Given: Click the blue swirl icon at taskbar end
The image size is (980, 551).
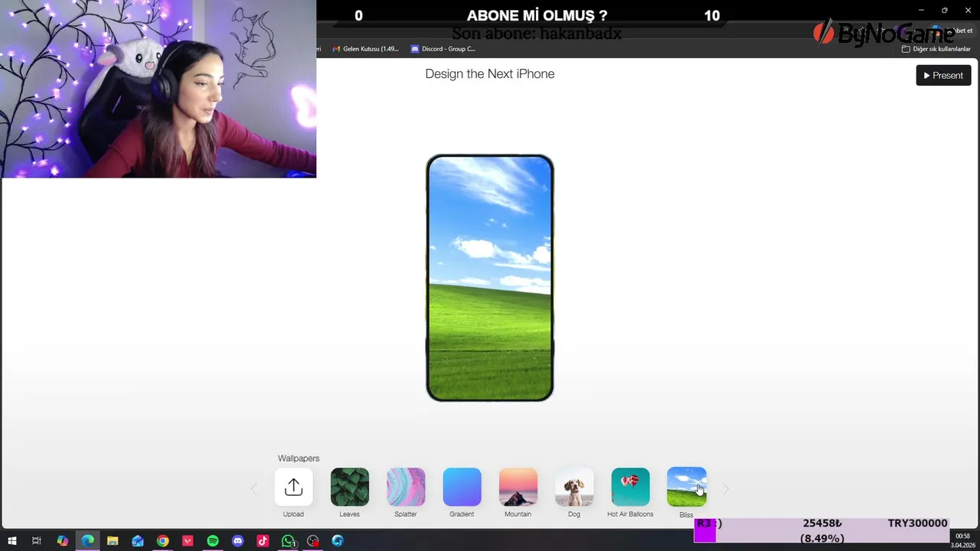Looking at the screenshot, I should tap(338, 541).
